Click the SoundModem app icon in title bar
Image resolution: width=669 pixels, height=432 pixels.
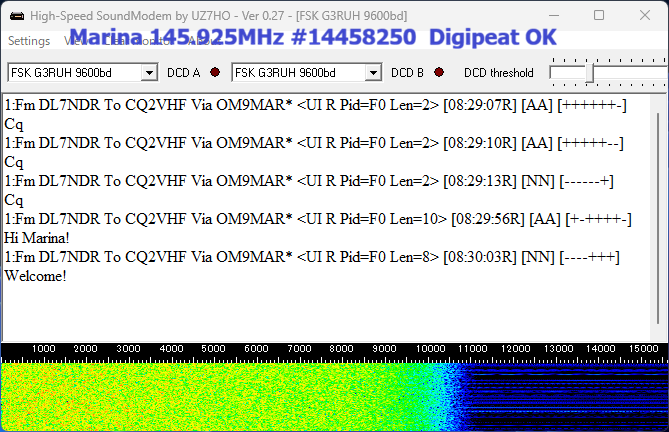pos(17,16)
